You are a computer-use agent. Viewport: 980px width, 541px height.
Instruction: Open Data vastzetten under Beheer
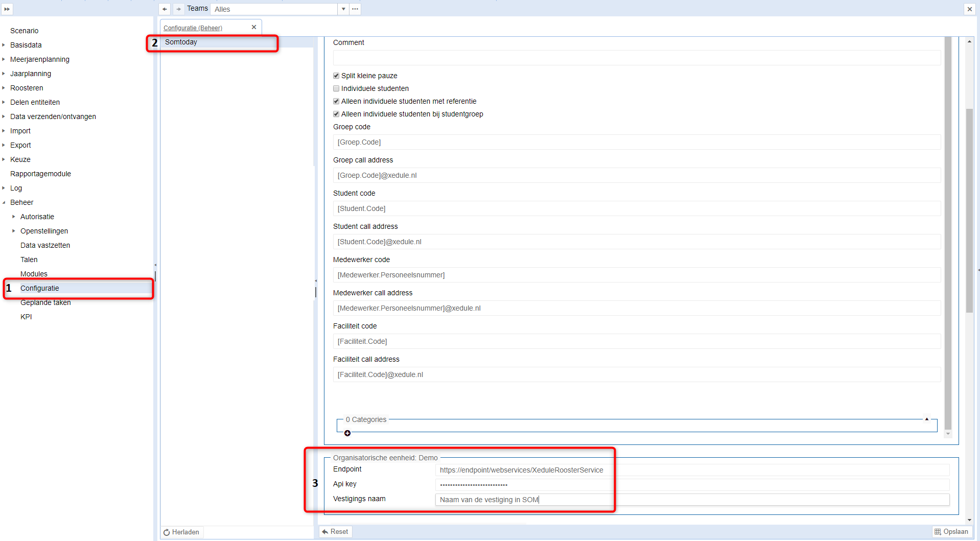[x=45, y=245]
